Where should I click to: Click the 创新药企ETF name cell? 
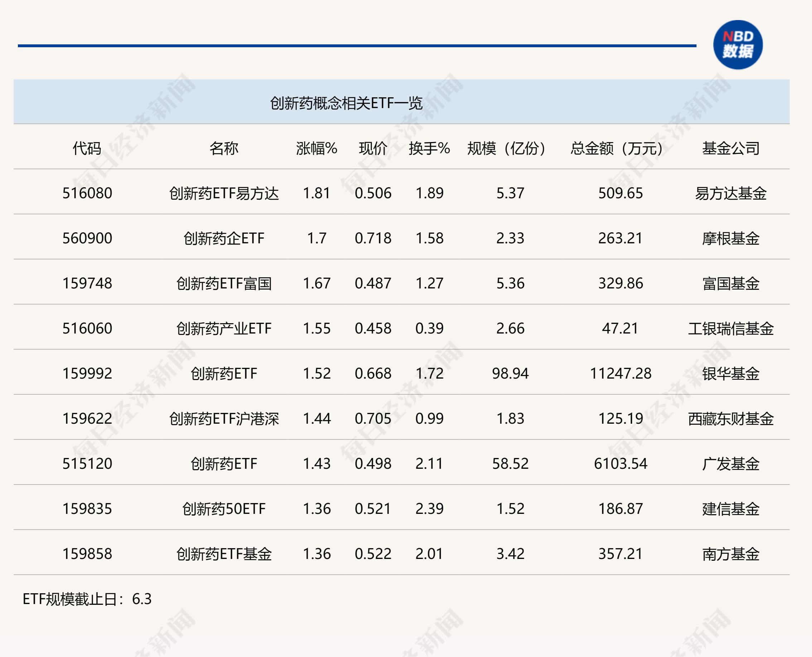click(x=224, y=238)
